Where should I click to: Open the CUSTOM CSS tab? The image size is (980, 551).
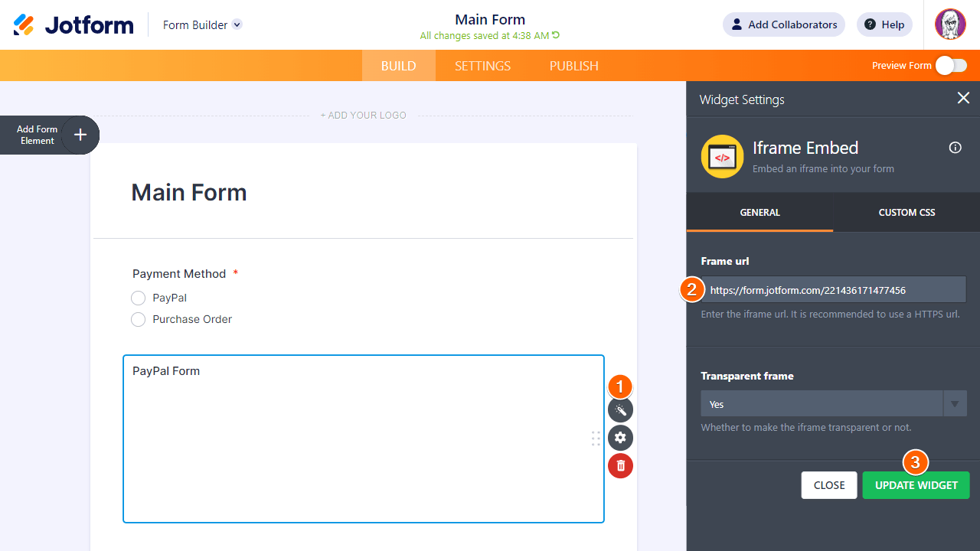906,213
